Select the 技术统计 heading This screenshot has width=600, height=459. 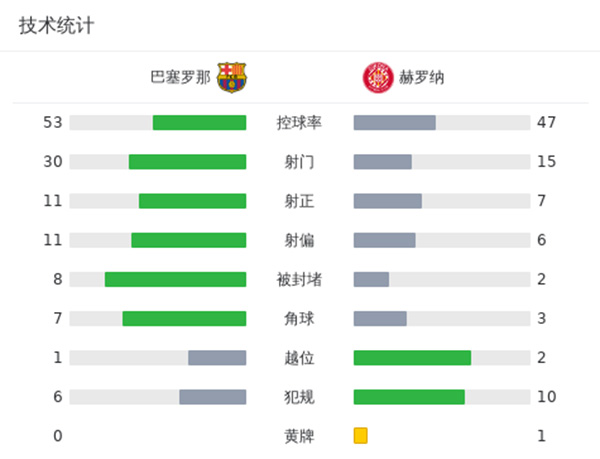click(56, 26)
